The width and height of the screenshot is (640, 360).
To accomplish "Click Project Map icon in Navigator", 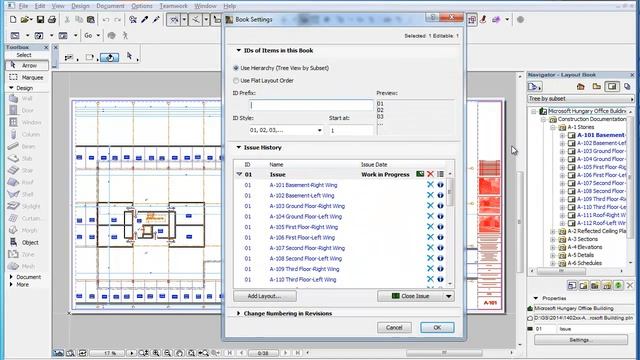I will click(580, 87).
